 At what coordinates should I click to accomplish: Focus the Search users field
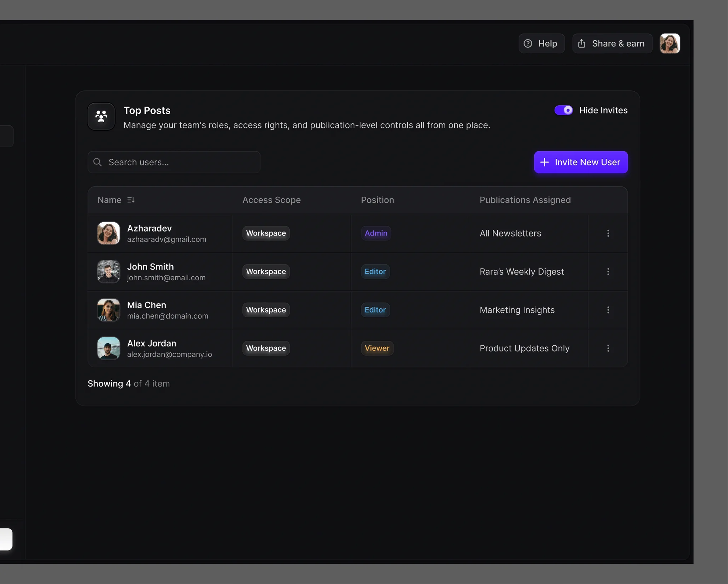point(174,162)
